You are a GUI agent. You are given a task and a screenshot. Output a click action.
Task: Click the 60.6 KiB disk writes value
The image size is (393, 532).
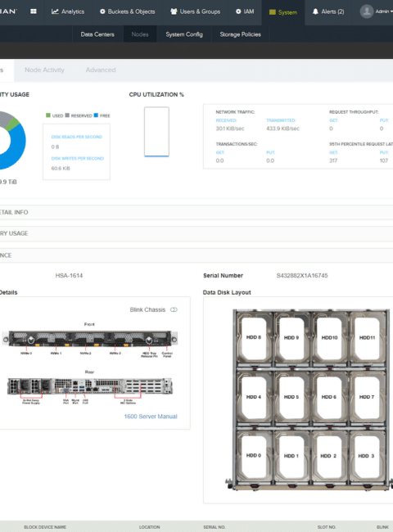(61, 169)
